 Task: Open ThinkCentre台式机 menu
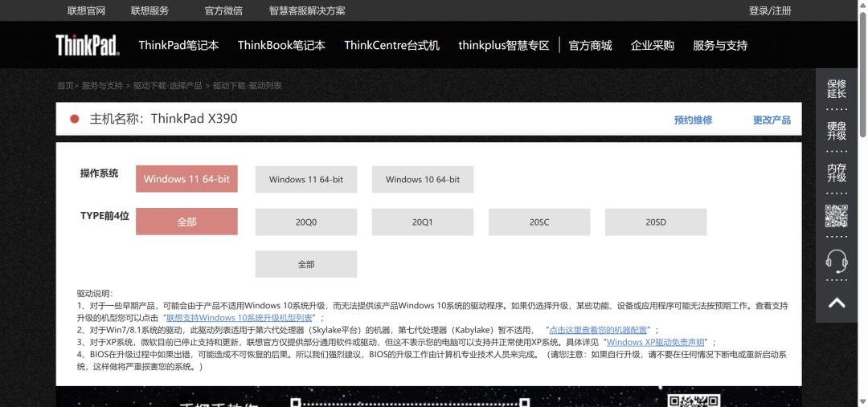(392, 45)
